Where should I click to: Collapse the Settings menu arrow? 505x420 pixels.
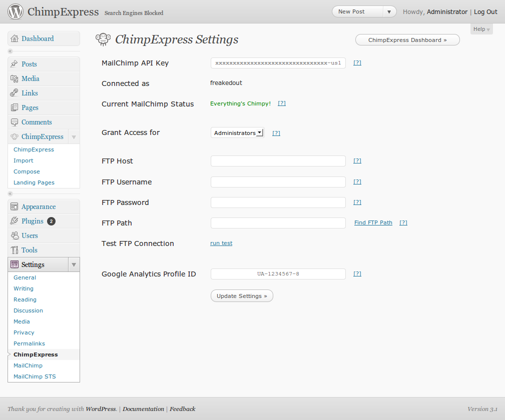74,264
